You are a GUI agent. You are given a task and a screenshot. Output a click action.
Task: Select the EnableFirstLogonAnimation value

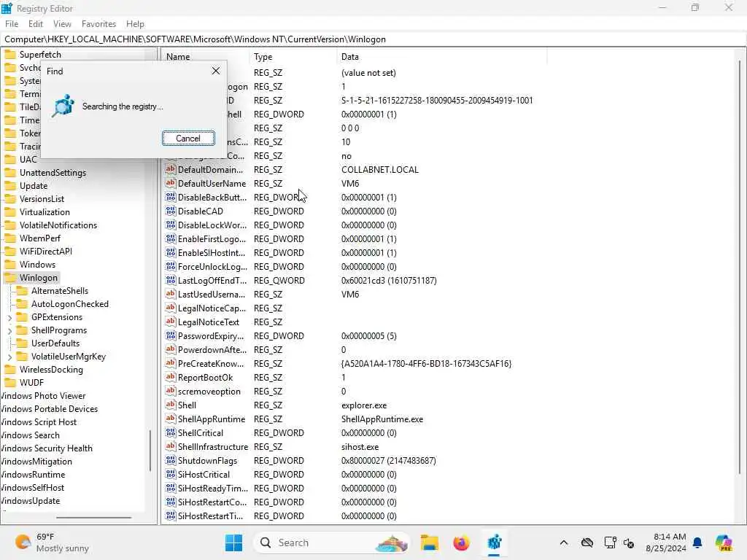(x=212, y=239)
